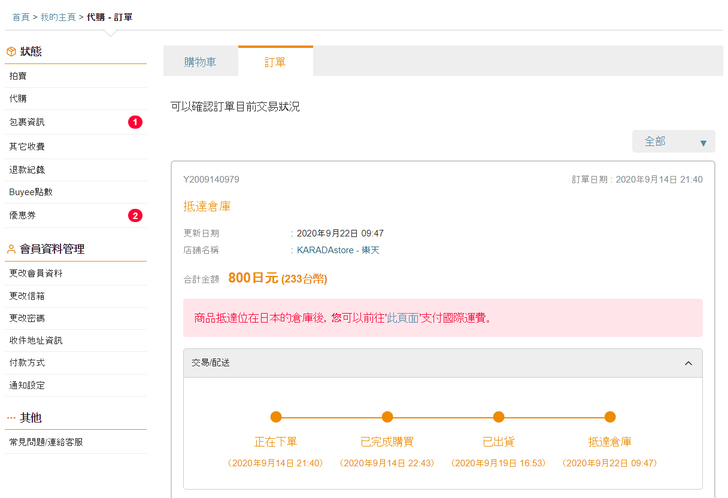Select 退款紀錄 from sidebar
Image resolution: width=728 pixels, height=498 pixels.
click(x=27, y=169)
